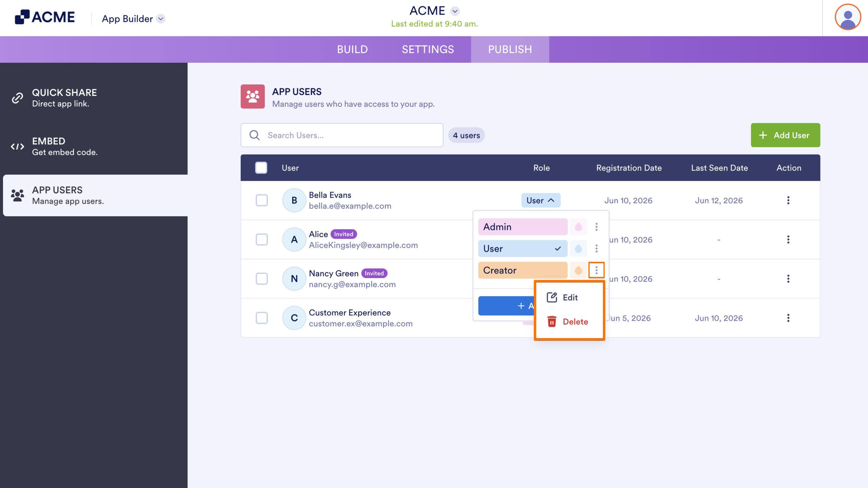Open the user profile avatar menu
This screenshot has width=868, height=488.
(x=847, y=17)
